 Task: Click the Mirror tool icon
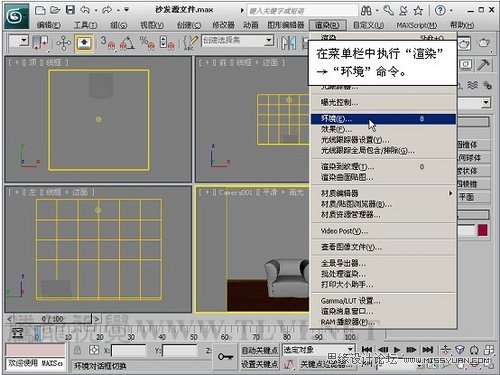point(289,43)
